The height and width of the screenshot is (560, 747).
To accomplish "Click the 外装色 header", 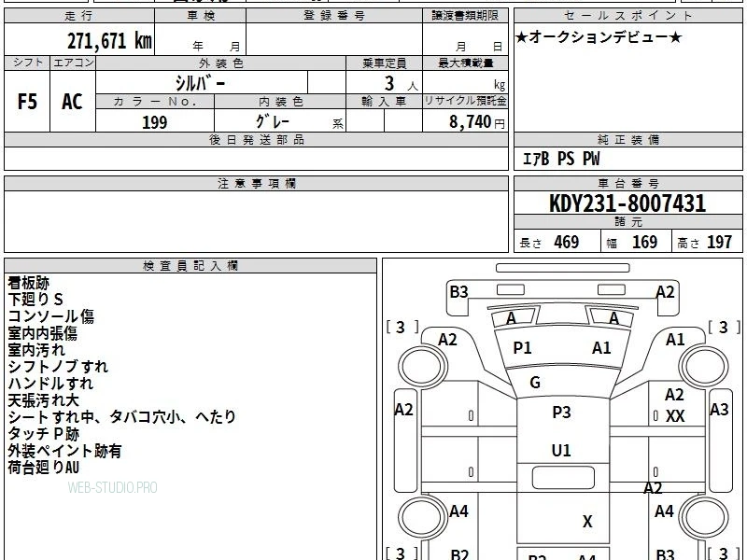I will pos(220,63).
